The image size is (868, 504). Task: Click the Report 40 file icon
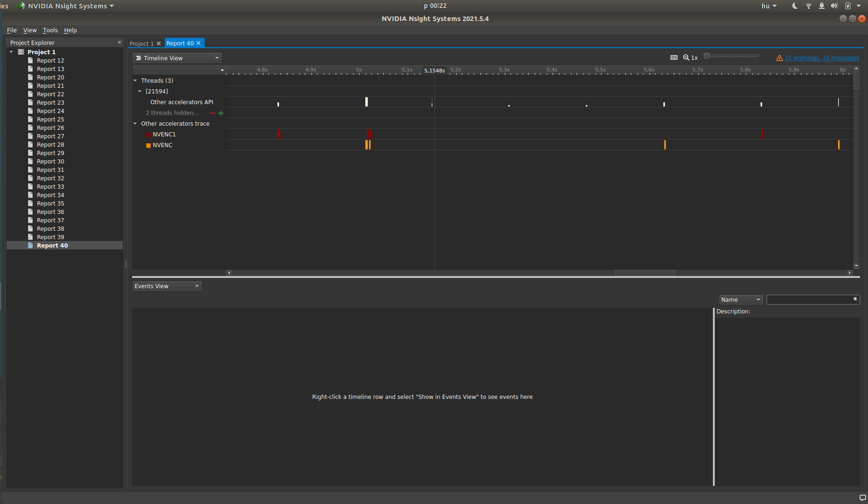coord(30,245)
